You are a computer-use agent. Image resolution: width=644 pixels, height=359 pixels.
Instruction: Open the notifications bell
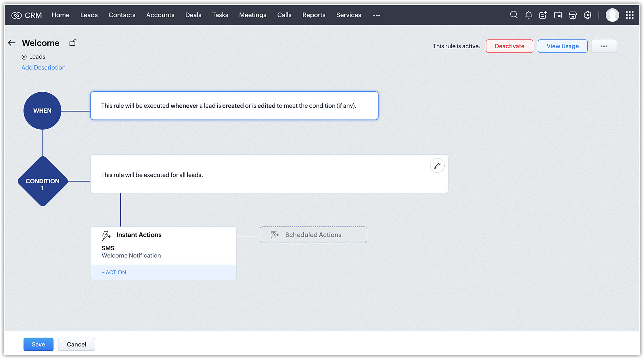(x=528, y=15)
